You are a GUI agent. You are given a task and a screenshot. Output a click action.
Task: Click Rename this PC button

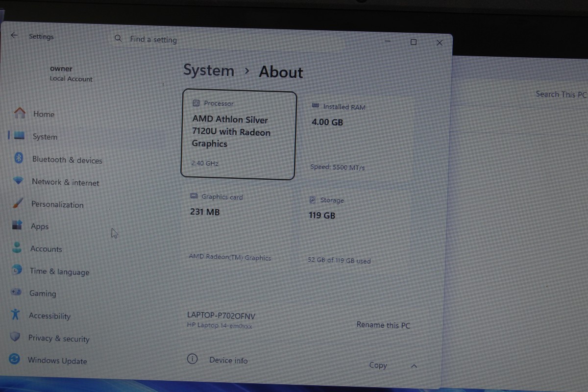point(383,325)
